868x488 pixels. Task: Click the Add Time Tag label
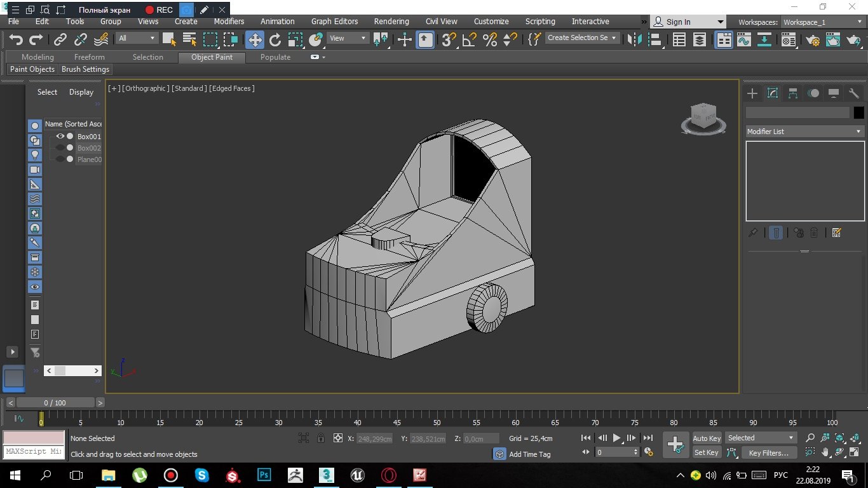click(x=530, y=454)
